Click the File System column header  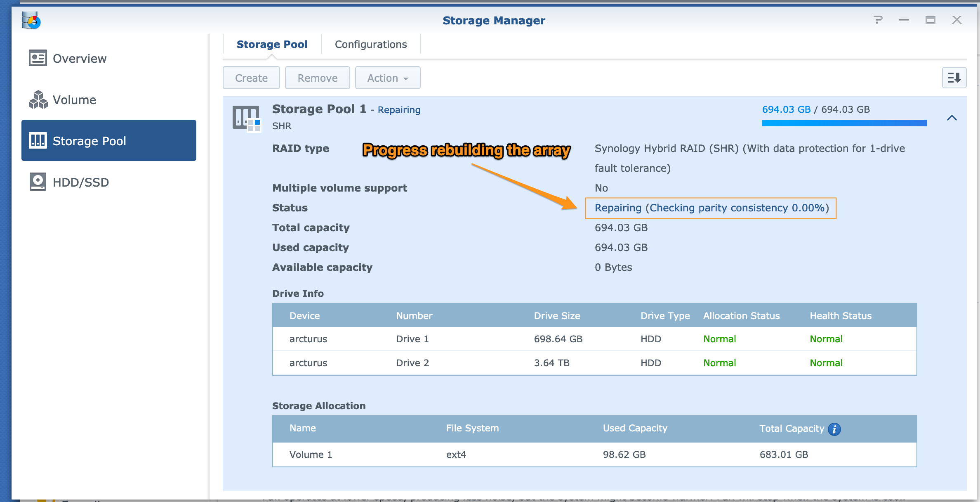tap(472, 428)
